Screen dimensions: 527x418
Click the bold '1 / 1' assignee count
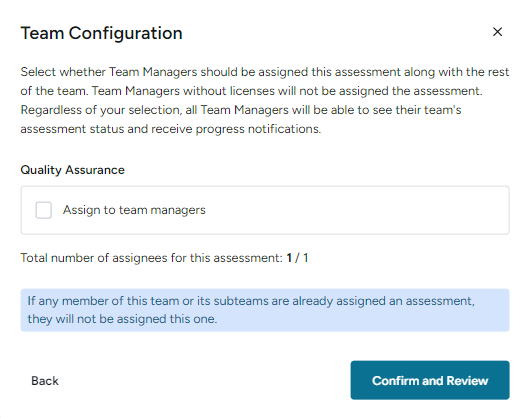point(297,258)
